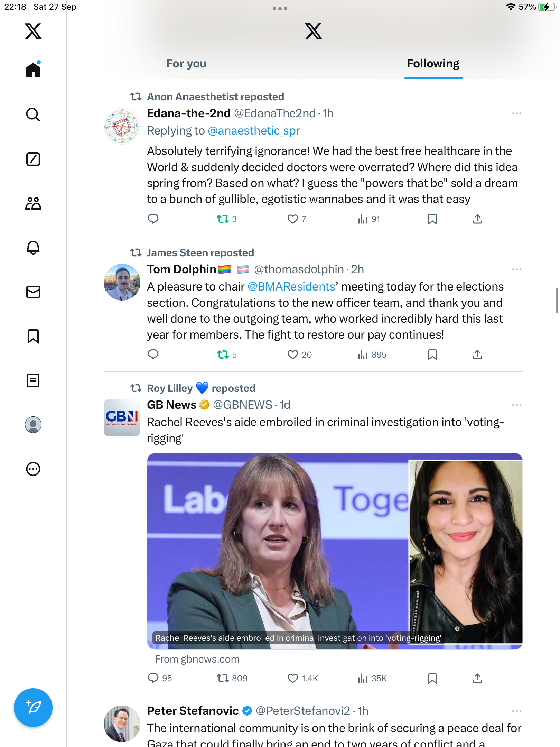The height and width of the screenshot is (747, 560).
Task: Open the Notifications bell
Action: pos(33,248)
